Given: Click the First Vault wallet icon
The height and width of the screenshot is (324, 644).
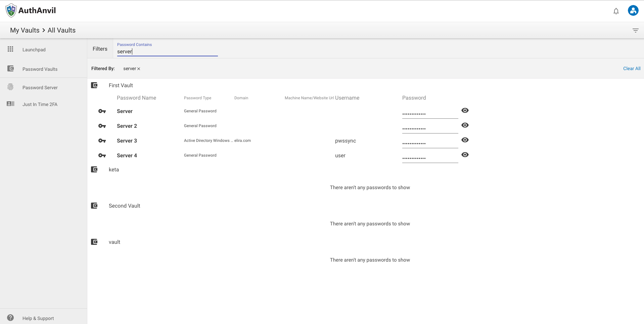Looking at the screenshot, I should (94, 85).
